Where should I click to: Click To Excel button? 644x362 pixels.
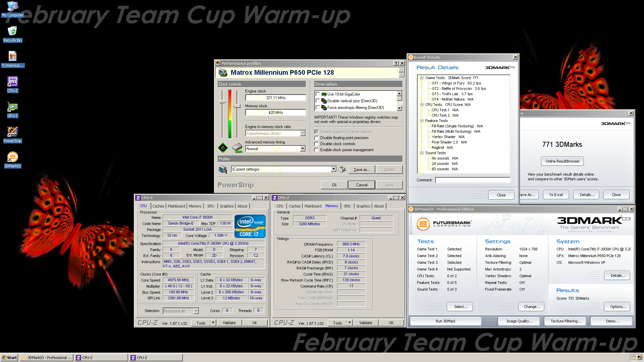pyautogui.click(x=556, y=195)
